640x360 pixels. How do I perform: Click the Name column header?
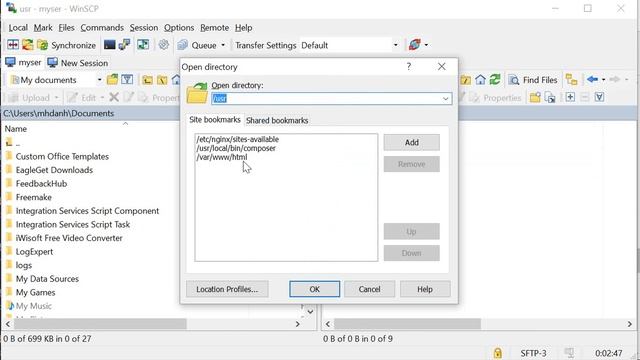tap(16, 129)
